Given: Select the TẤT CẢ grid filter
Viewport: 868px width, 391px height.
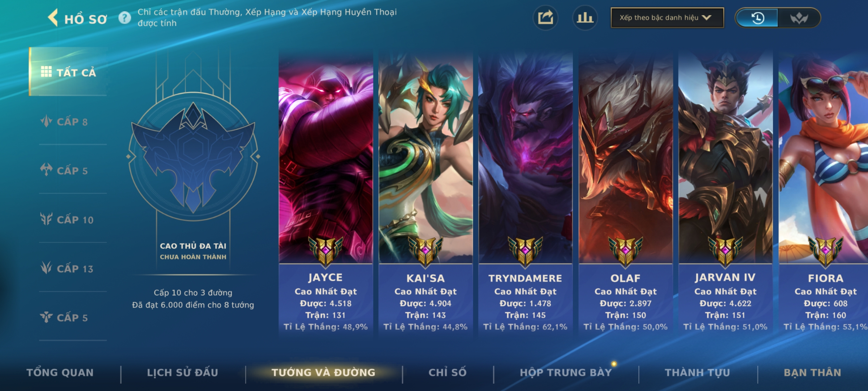Looking at the screenshot, I should [68, 72].
